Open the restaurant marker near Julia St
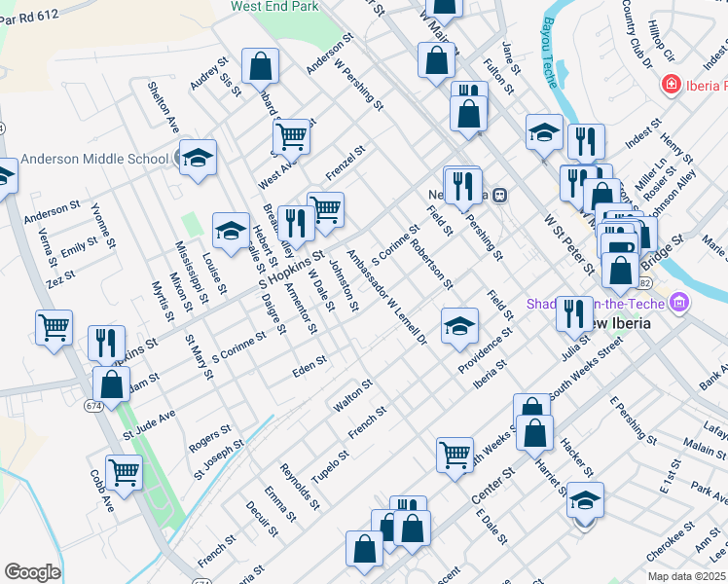 pyautogui.click(x=575, y=315)
